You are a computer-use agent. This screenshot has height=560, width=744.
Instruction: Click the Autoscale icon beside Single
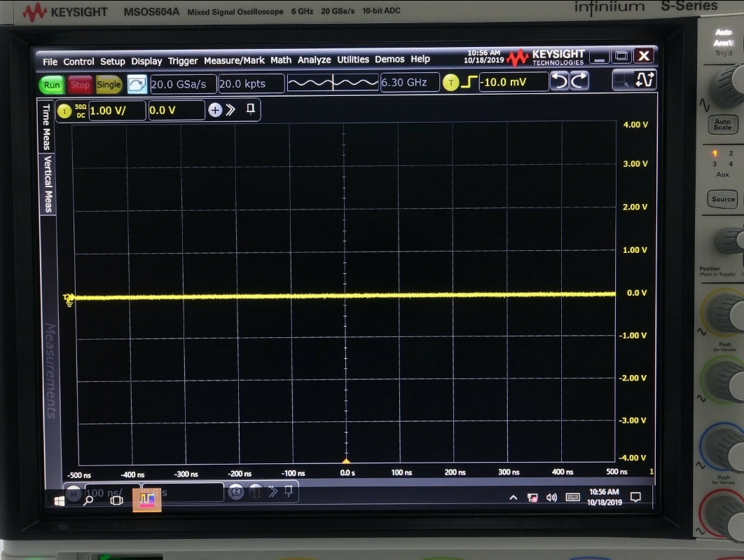[x=137, y=84]
